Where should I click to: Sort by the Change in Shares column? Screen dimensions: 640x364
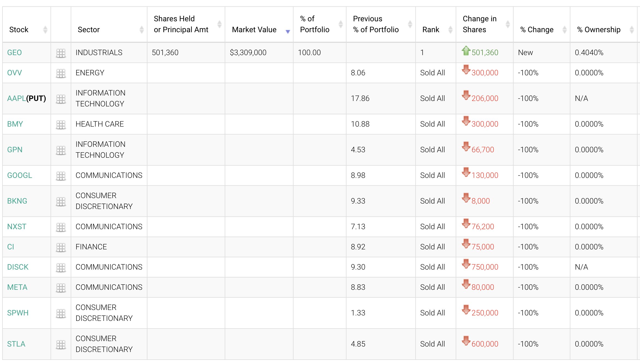pos(484,25)
